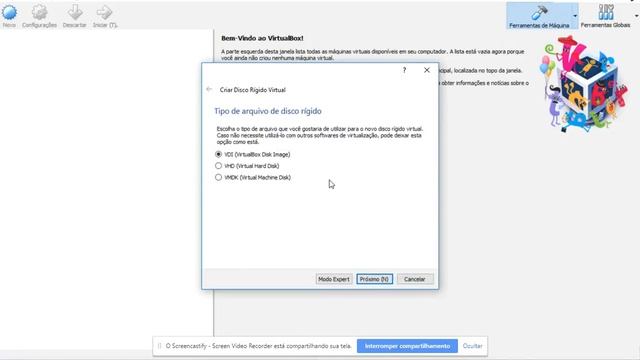Click the Descartar down-arrow toolbar icon
Screen dimensions: 640x360
pyautogui.click(x=75, y=12)
